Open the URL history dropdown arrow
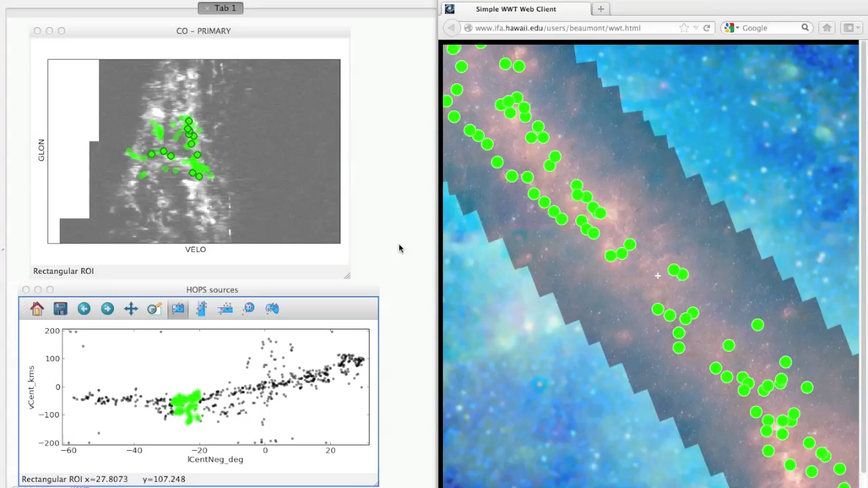The width and height of the screenshot is (868, 488). (x=696, y=28)
